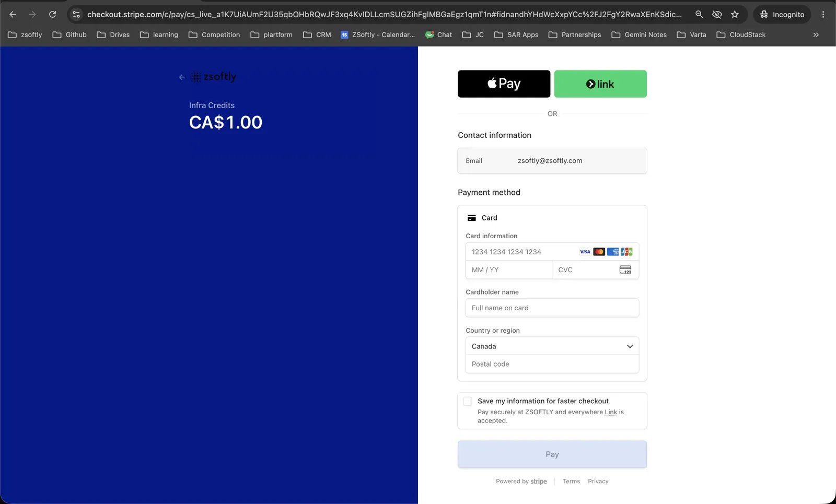Click the CVC card hint icon
Image resolution: width=836 pixels, height=504 pixels.
pos(625,270)
